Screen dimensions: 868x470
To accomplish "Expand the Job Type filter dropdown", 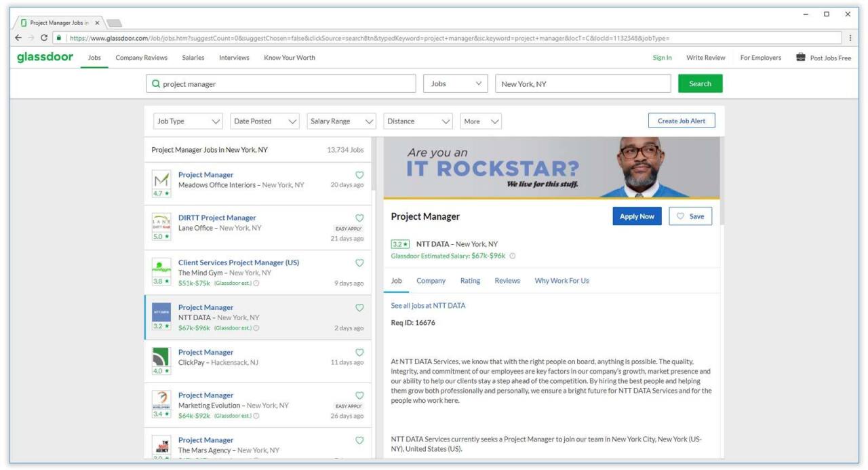I will pyautogui.click(x=189, y=121).
